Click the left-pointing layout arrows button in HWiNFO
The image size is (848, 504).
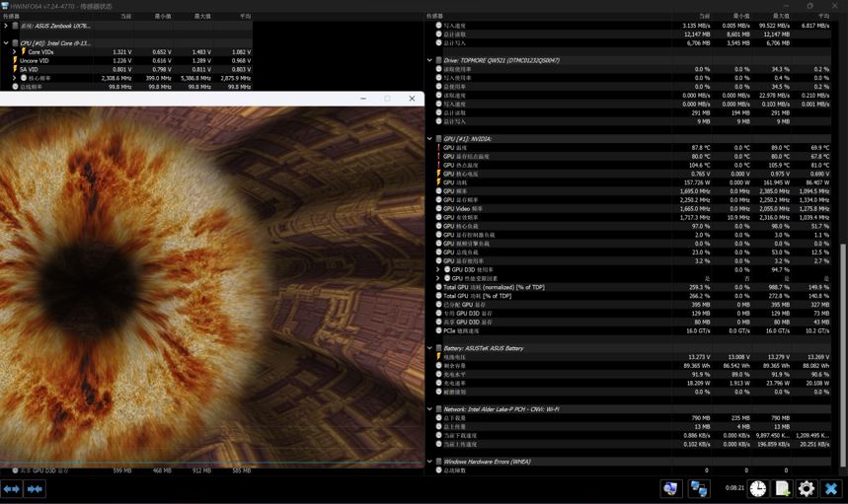pyautogui.click(x=12, y=489)
